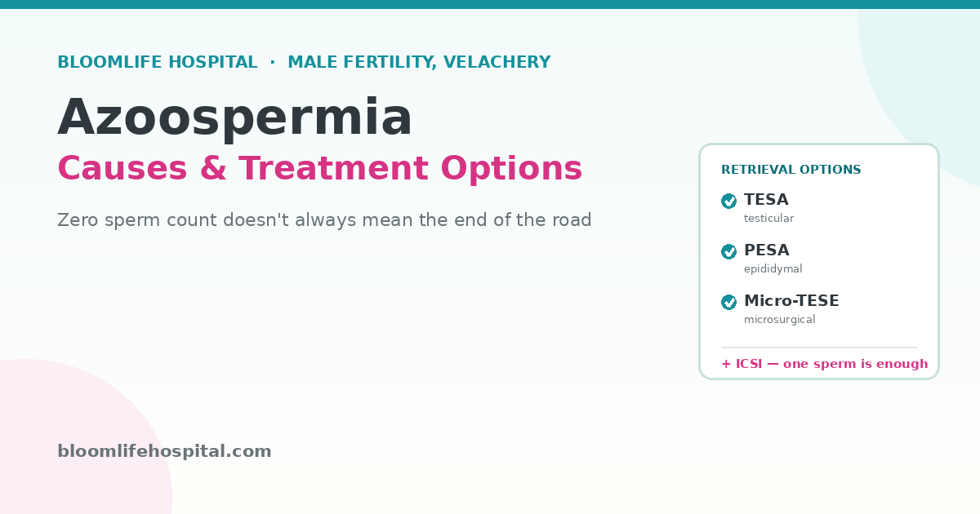Click the testicular description under TESA
The image size is (980, 514).
pyautogui.click(x=768, y=219)
